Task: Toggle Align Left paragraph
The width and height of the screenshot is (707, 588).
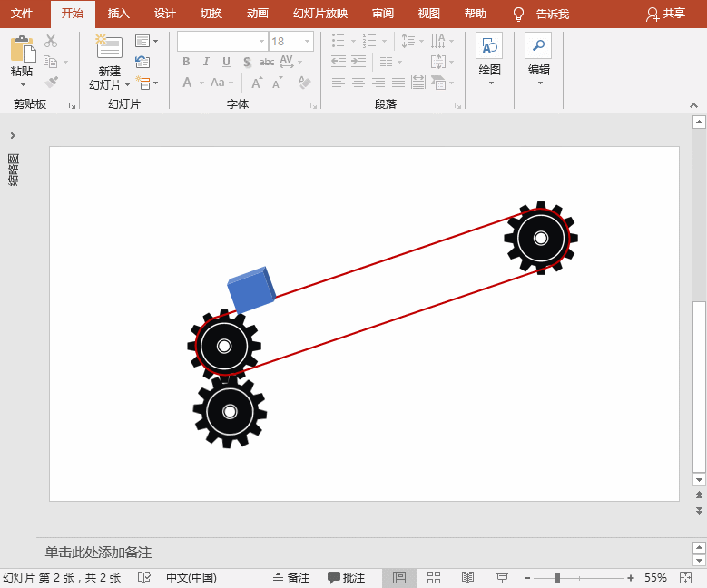Action: pyautogui.click(x=339, y=83)
